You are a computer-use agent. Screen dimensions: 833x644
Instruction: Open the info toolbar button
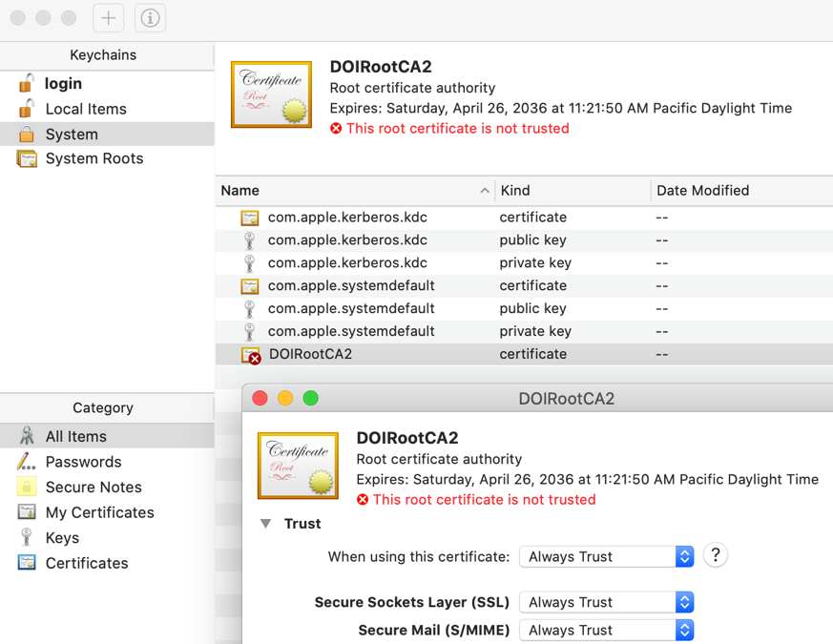(150, 18)
